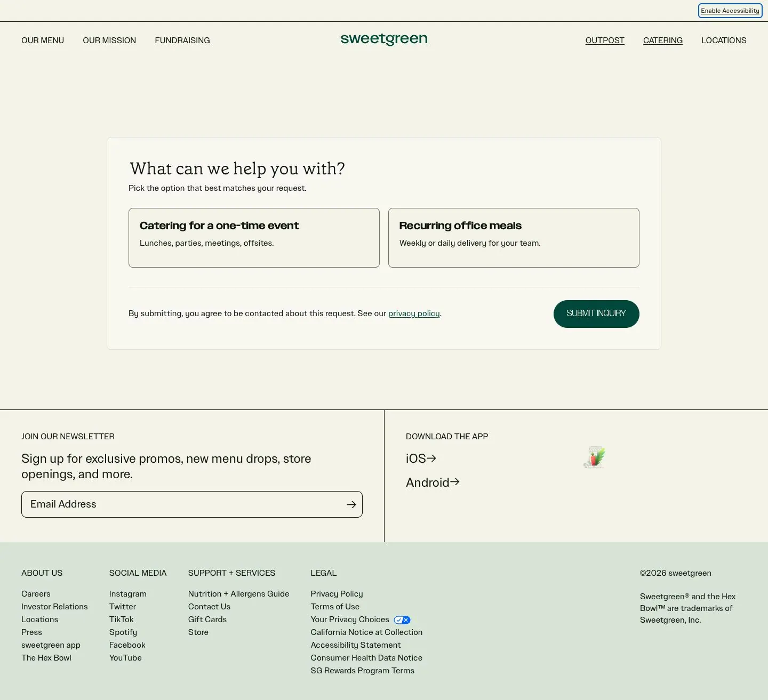
Task: Open Careers footer link
Action: (x=36, y=594)
